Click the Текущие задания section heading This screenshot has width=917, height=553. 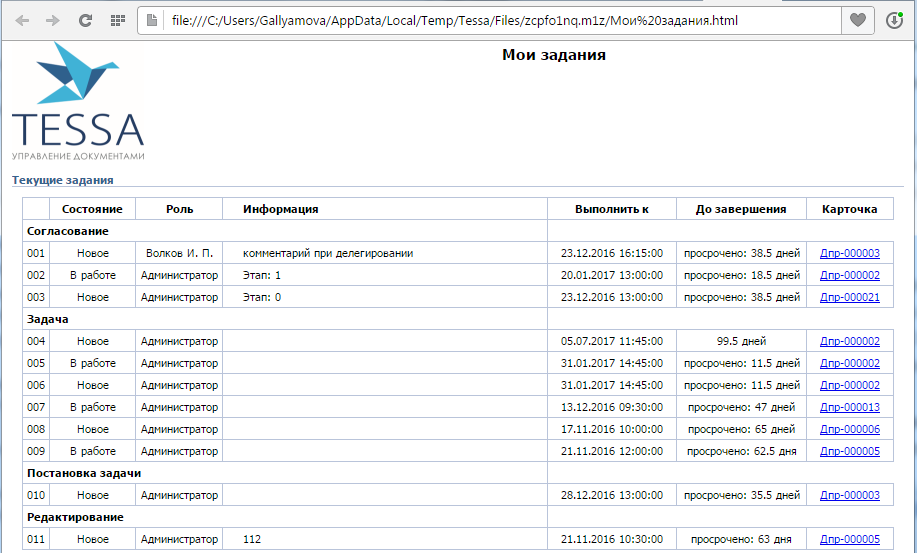coord(62,180)
